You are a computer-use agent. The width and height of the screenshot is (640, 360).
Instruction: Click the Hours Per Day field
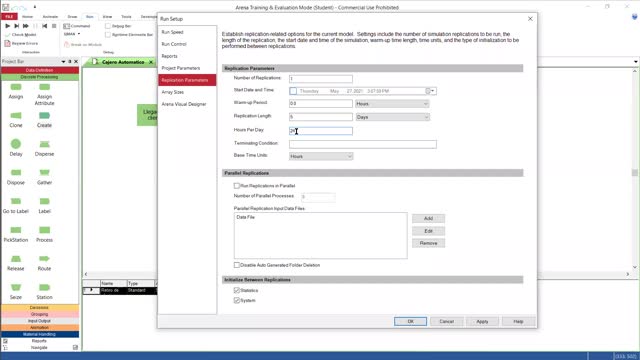(321, 131)
